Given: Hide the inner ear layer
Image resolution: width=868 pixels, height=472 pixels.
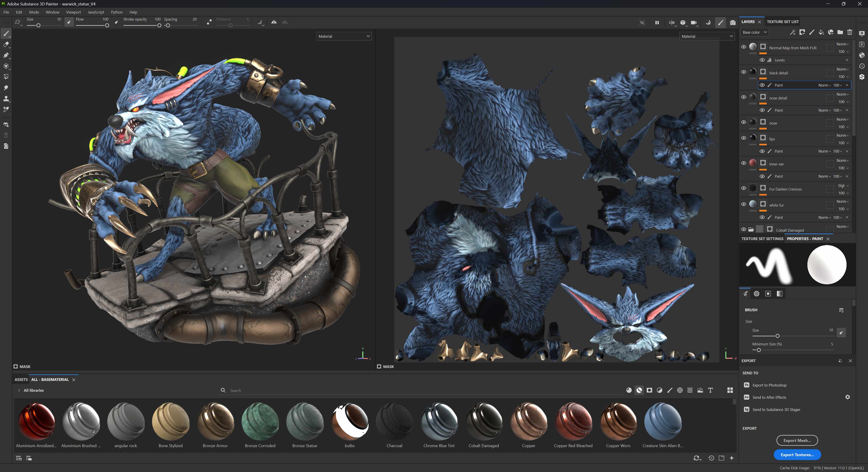Looking at the screenshot, I should (743, 163).
